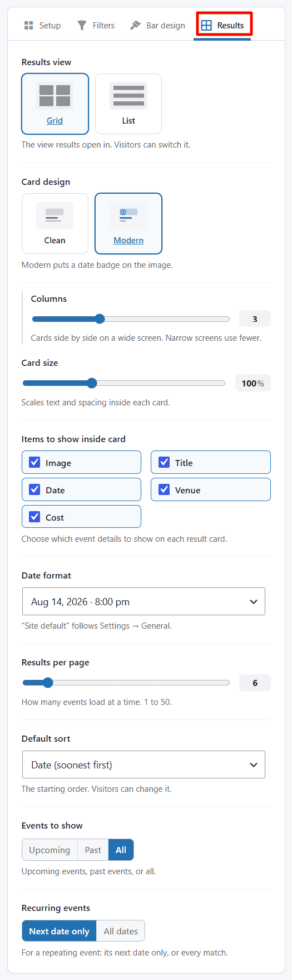This screenshot has width=292, height=980.
Task: Click the Setup tab grid icon
Action: point(29,25)
